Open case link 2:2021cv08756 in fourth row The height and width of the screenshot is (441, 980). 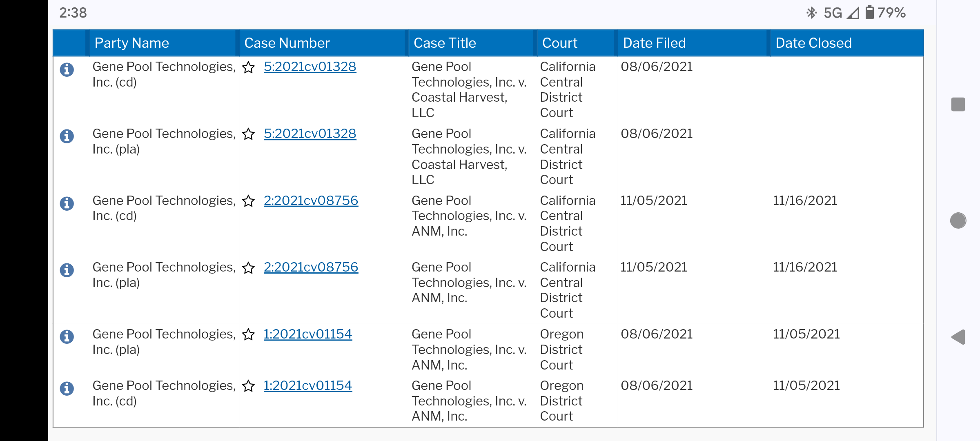click(x=311, y=267)
